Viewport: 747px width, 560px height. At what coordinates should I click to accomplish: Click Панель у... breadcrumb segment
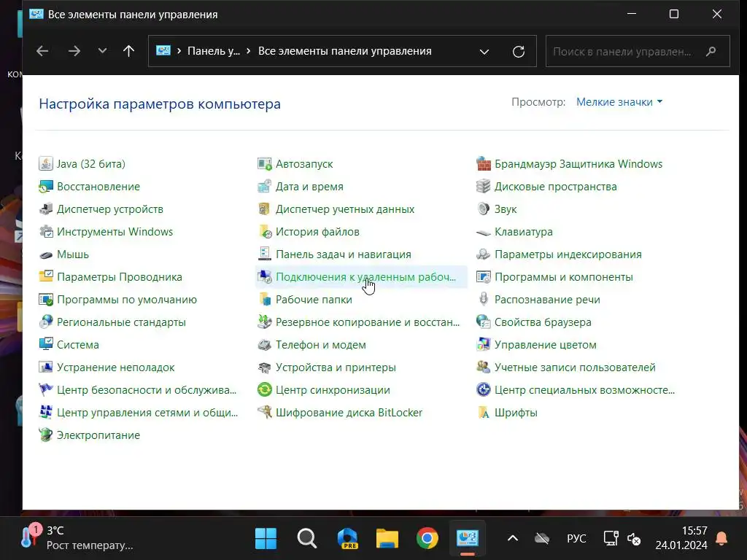214,51
